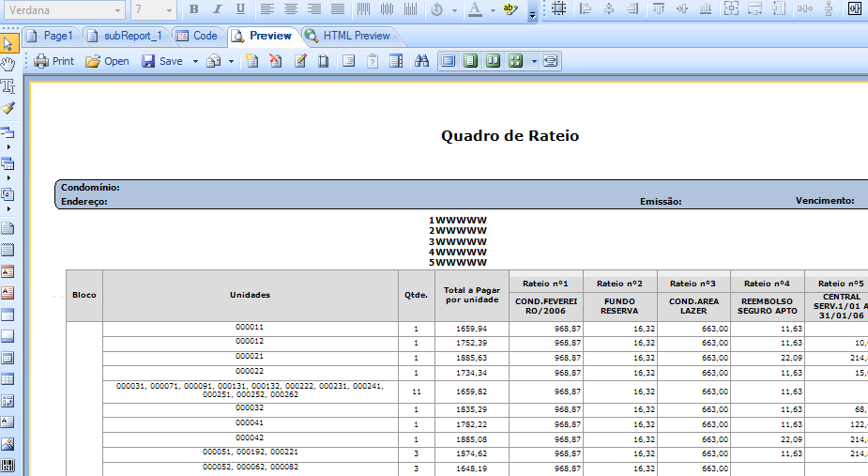Viewport: 868px width, 476px height.
Task: Click the edit page pencil icon
Action: pyautogui.click(x=300, y=61)
